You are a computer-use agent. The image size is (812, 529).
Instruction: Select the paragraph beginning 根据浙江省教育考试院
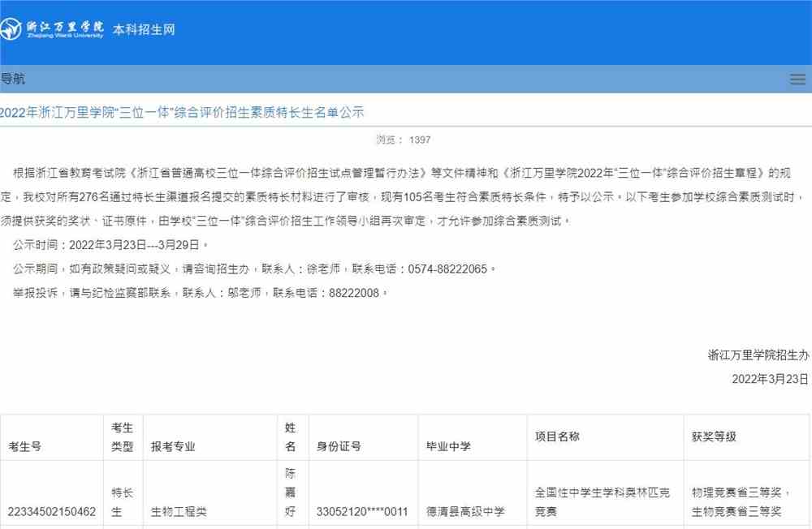[404, 196]
